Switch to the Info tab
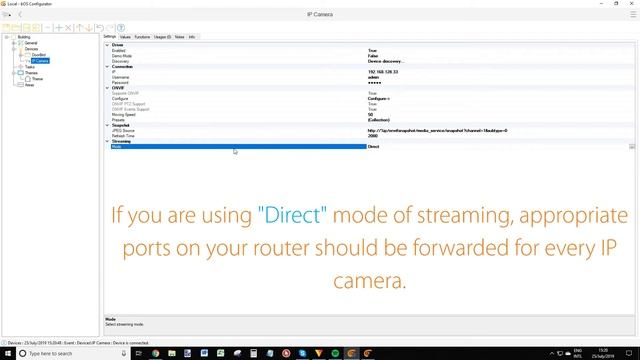The image size is (640, 360). (192, 37)
